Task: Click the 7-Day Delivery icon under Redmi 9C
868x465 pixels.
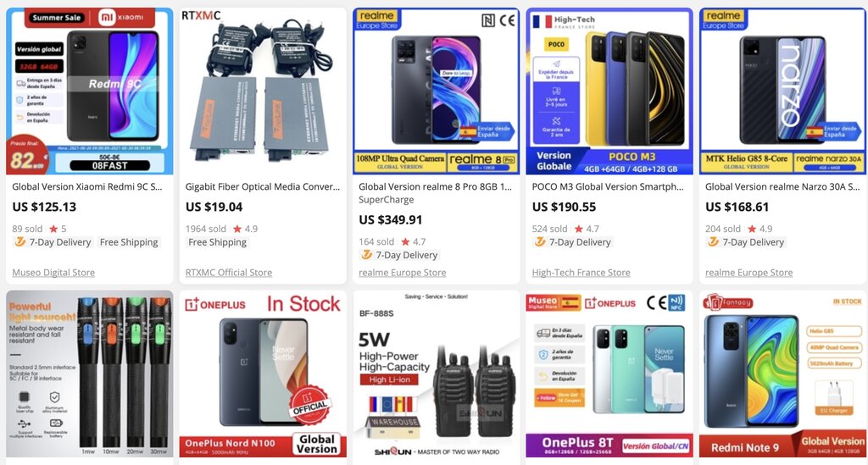Action: click(20, 241)
